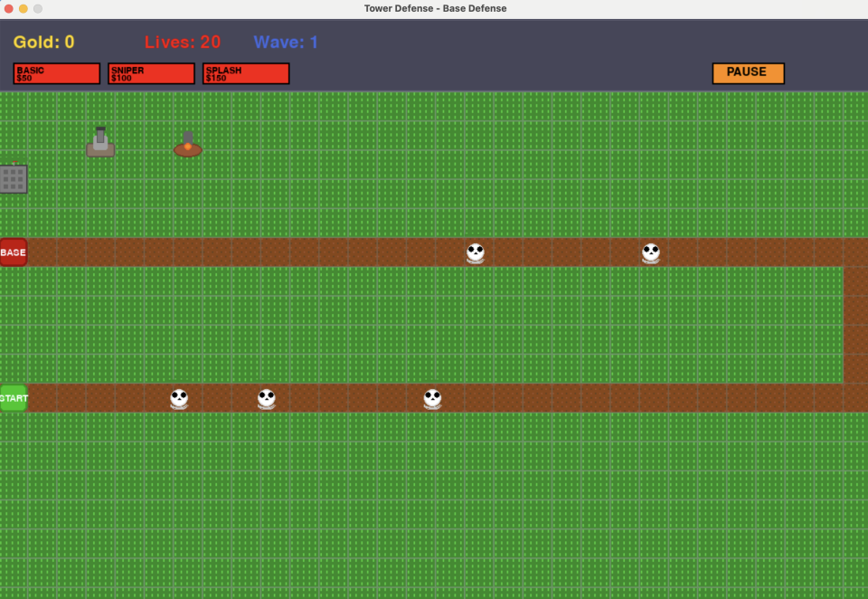Minimize the window with the yellow button

[24, 8]
